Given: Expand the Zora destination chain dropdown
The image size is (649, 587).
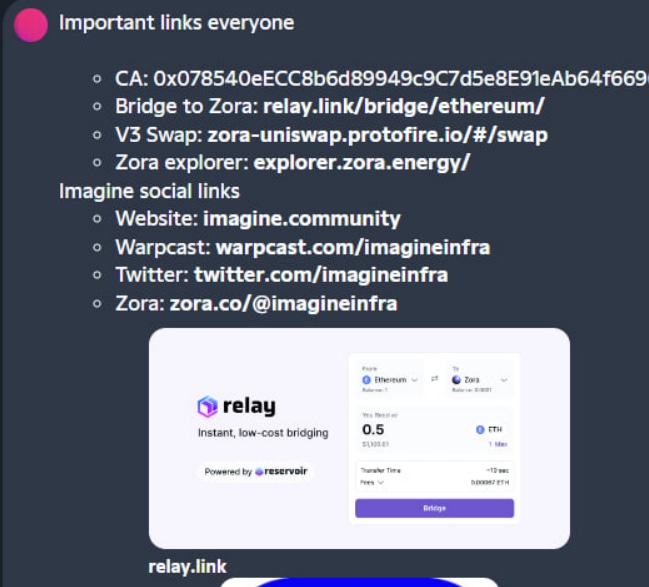Looking at the screenshot, I should (479, 380).
